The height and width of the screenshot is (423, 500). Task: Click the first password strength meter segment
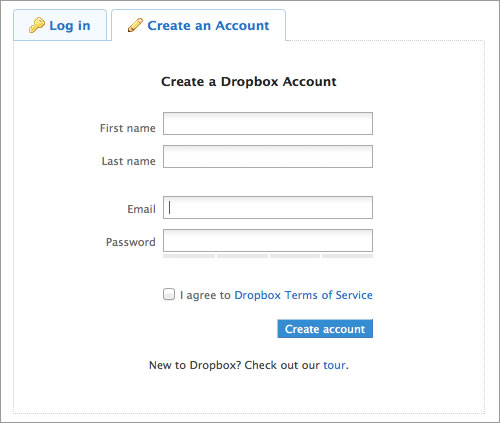pyautogui.click(x=189, y=256)
